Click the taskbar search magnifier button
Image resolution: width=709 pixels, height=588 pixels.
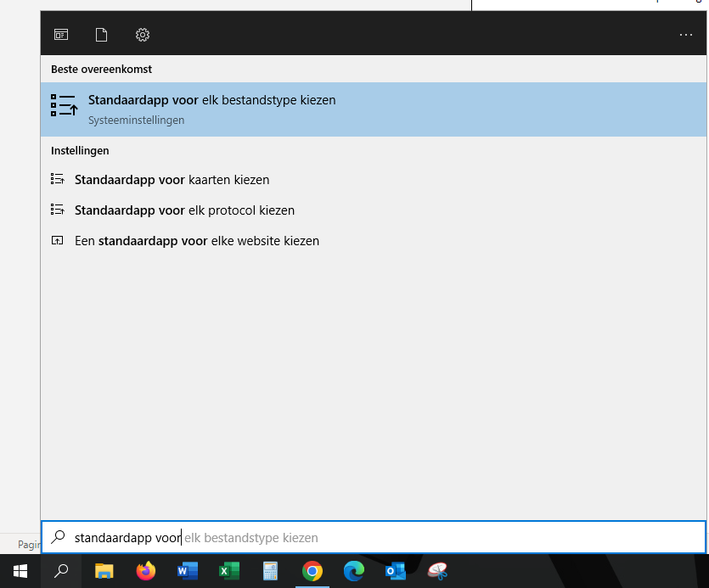click(x=61, y=571)
